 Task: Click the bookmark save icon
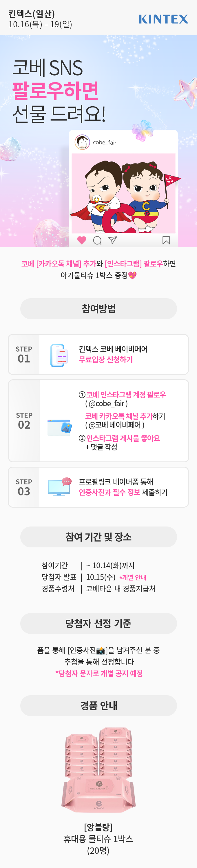166,240
